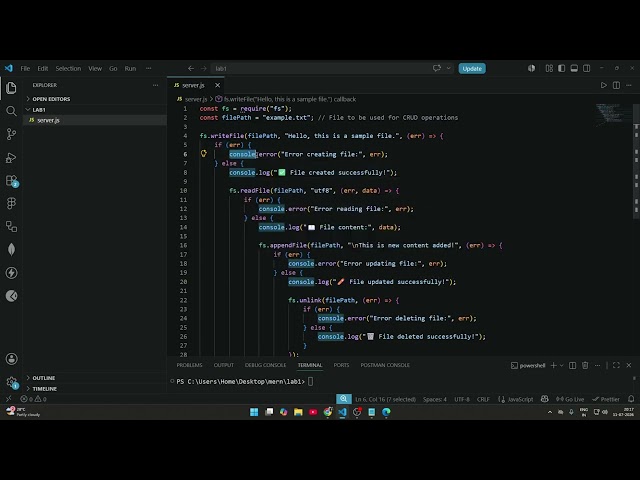Change indentation via Spaces: 4
This screenshot has width=640, height=480.
click(x=435, y=399)
